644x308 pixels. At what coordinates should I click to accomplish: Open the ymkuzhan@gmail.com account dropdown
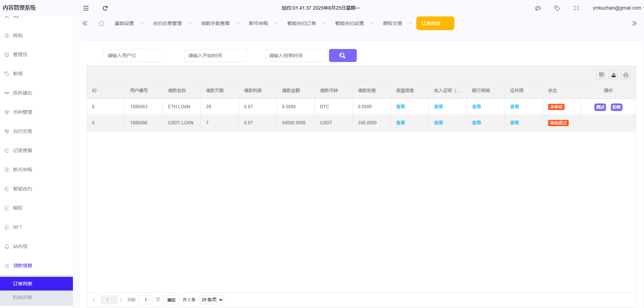pos(617,8)
